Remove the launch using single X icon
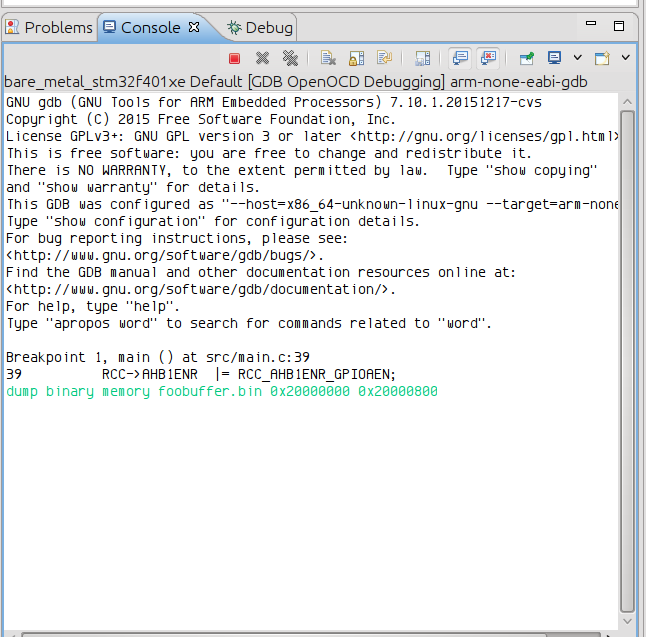The width and height of the screenshot is (646, 637). [x=262, y=59]
